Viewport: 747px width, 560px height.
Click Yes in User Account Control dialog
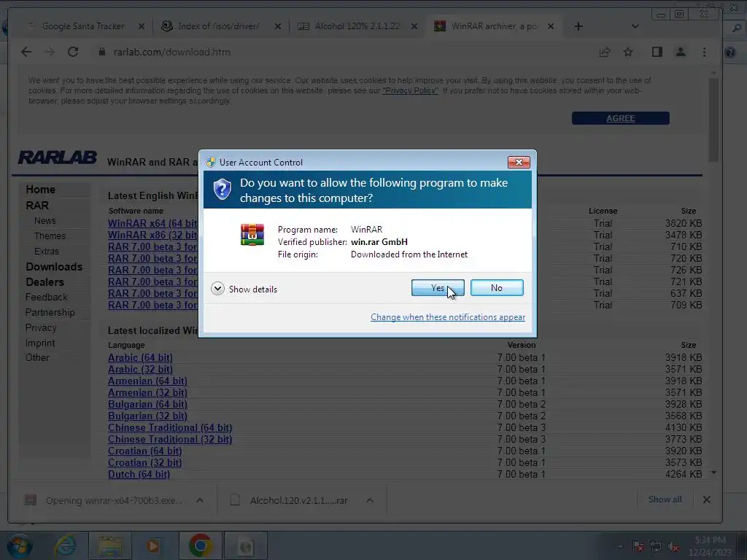(438, 287)
